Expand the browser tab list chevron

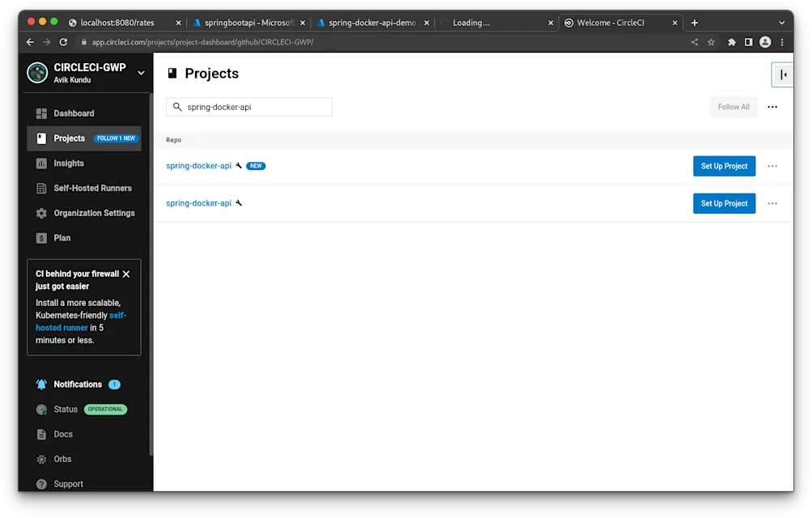[782, 23]
